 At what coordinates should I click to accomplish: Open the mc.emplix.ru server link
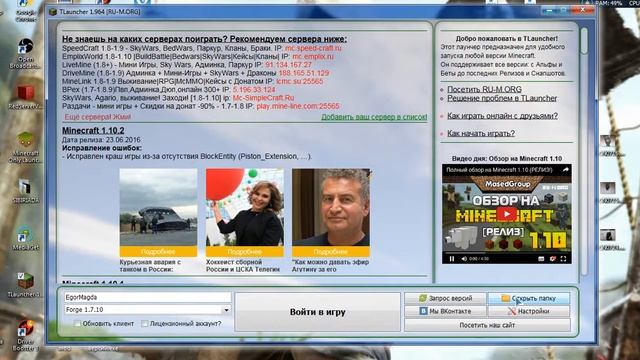(x=313, y=56)
